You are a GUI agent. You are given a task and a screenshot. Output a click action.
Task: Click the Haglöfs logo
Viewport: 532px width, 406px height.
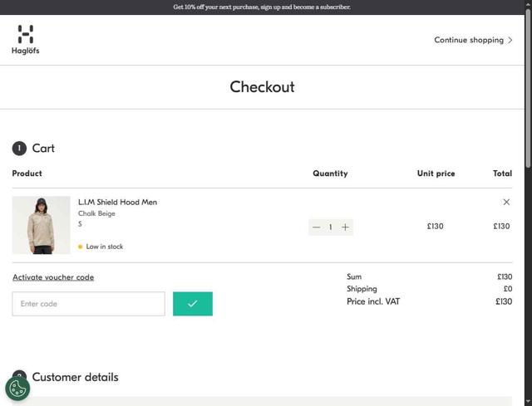pyautogui.click(x=26, y=40)
